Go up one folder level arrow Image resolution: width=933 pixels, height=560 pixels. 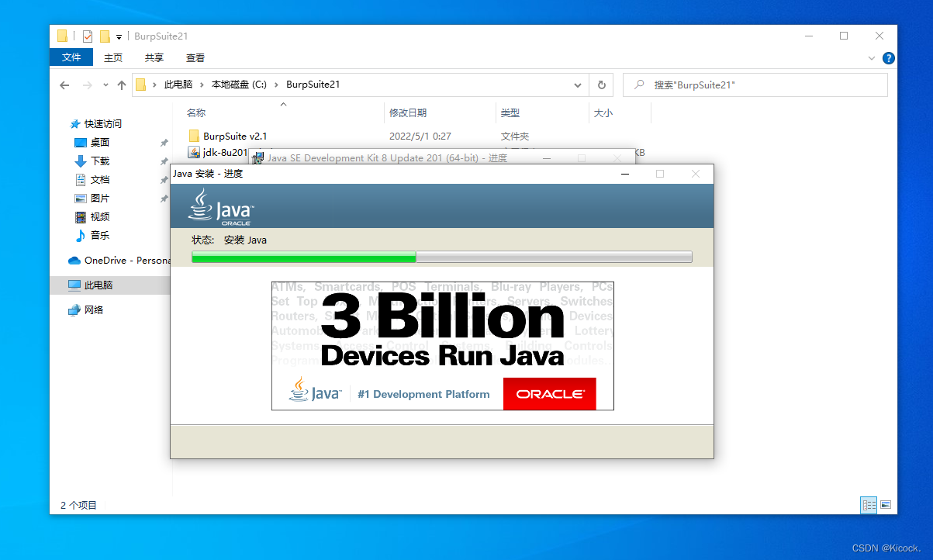pos(122,85)
